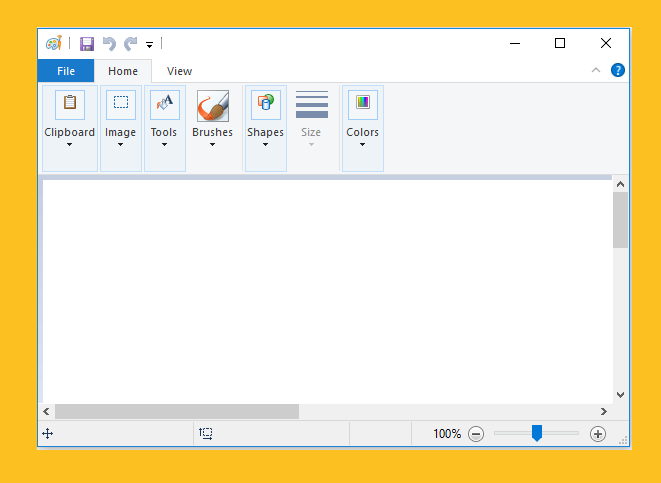Maximize the Paint window

click(560, 43)
